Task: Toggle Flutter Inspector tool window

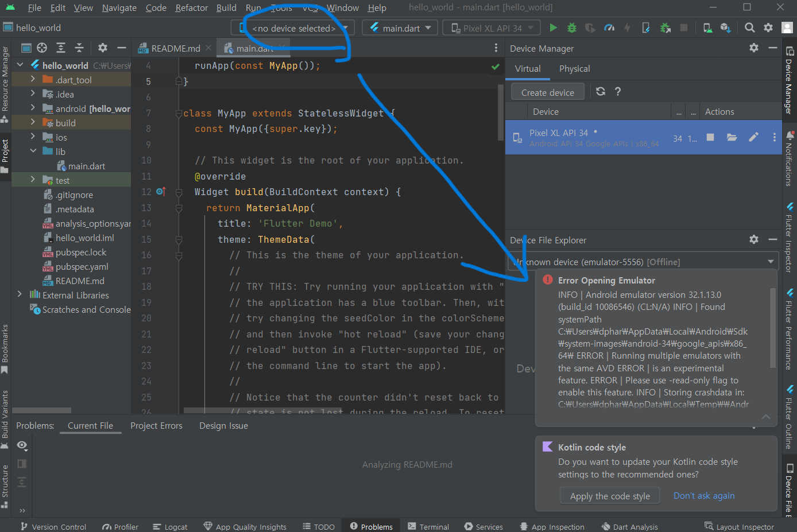Action: click(x=790, y=237)
